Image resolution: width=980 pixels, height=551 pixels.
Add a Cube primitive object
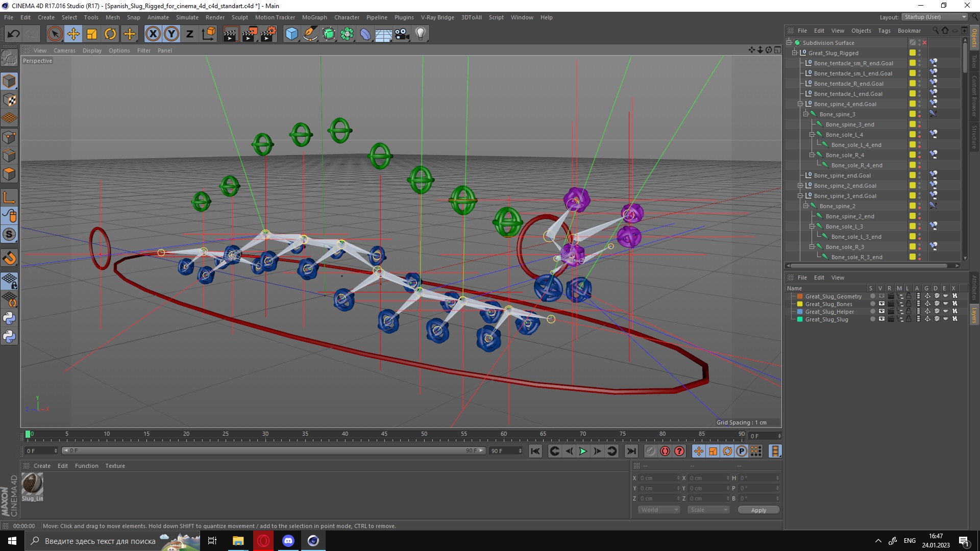tap(291, 34)
